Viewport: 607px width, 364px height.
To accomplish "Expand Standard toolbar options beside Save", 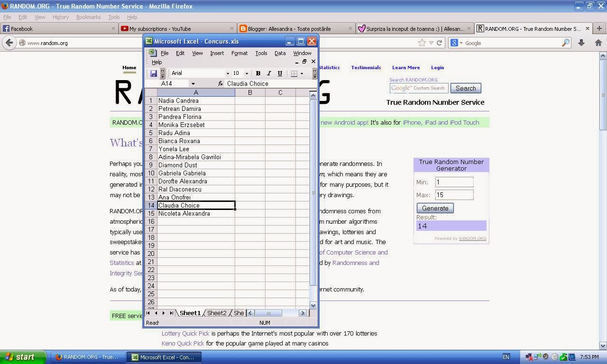I will [163, 73].
